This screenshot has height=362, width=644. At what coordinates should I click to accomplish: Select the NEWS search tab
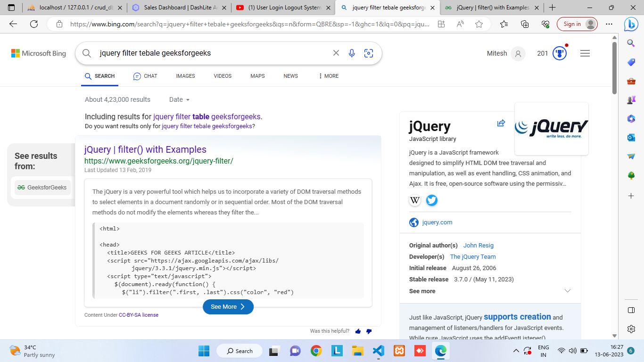[291, 76]
